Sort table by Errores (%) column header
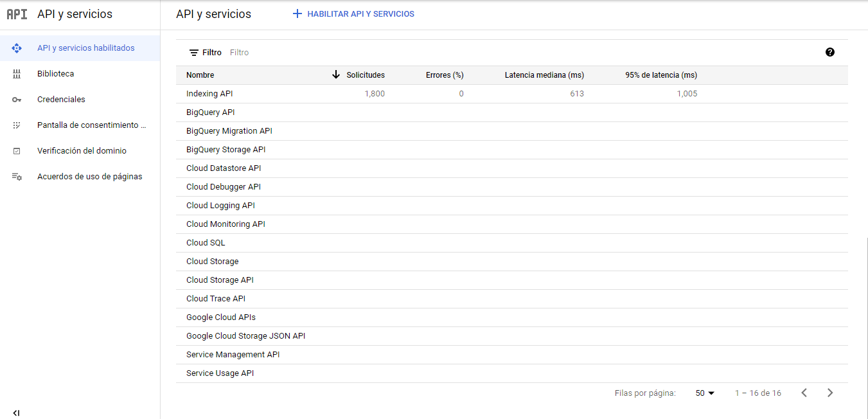This screenshot has width=868, height=419. pyautogui.click(x=445, y=75)
